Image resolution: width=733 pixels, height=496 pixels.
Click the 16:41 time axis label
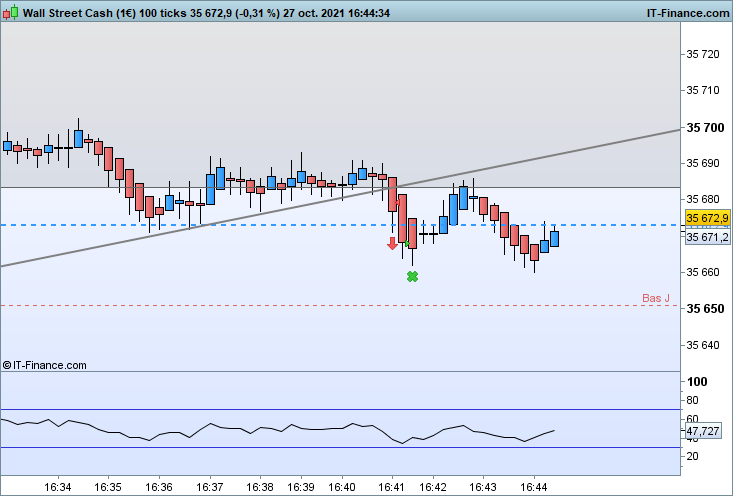coord(391,487)
